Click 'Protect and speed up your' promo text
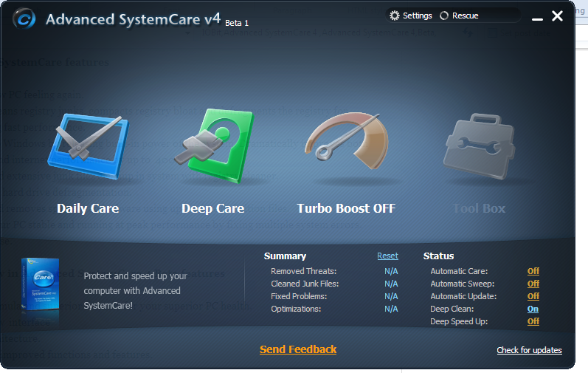 pyautogui.click(x=135, y=276)
